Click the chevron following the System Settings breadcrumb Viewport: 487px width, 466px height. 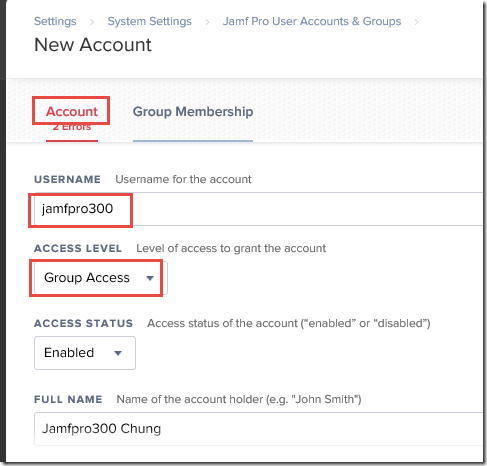click(x=207, y=22)
